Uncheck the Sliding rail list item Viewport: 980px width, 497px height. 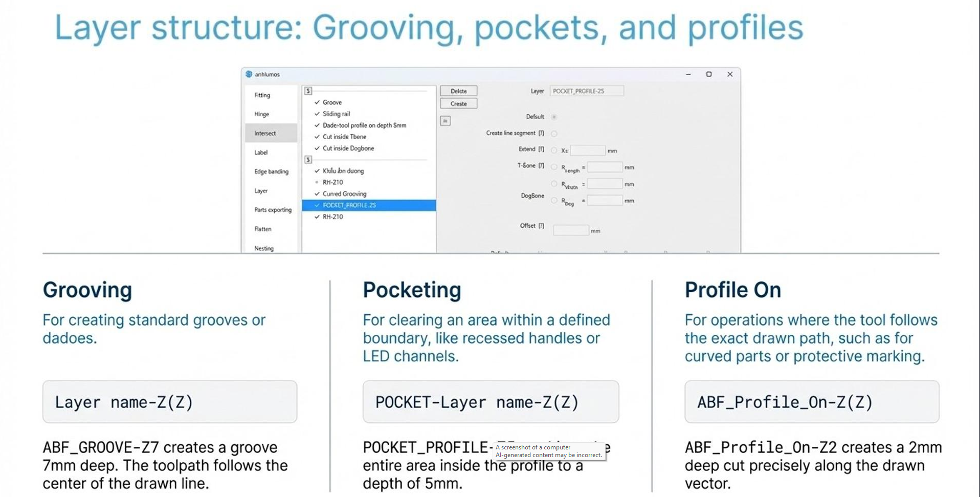(x=317, y=114)
